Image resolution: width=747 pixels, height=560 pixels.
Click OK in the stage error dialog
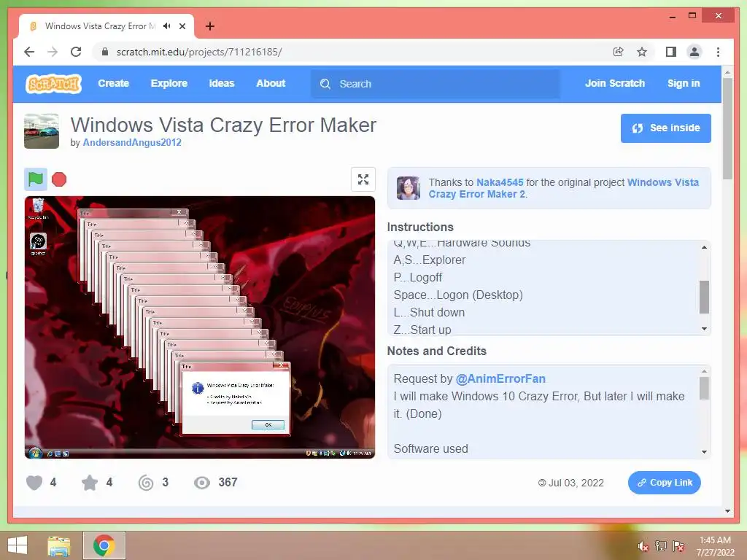(268, 424)
